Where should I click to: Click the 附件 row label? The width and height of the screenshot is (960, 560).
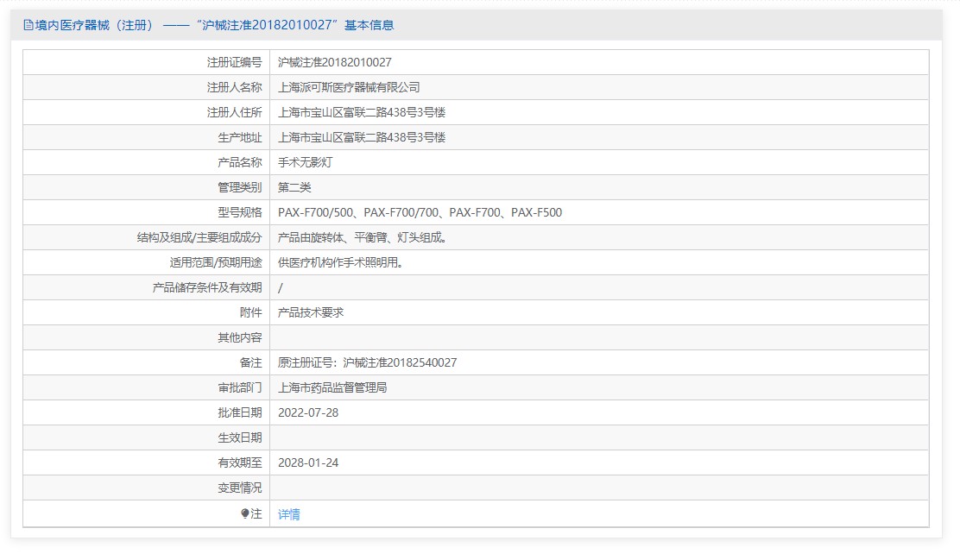click(251, 313)
